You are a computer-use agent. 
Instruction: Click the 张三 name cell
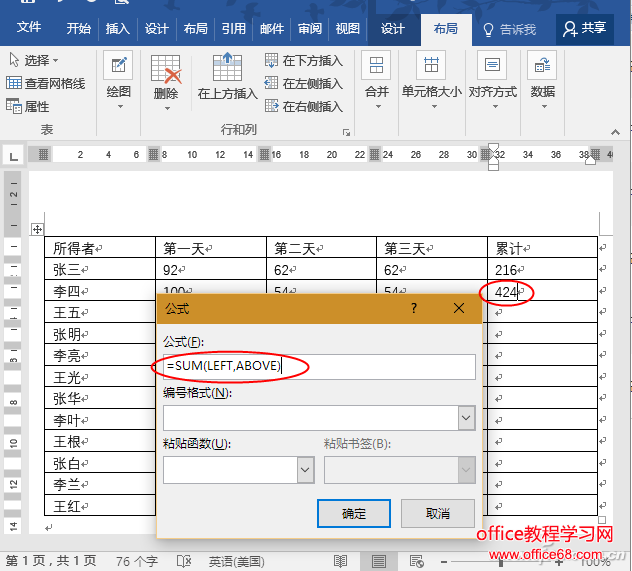pyautogui.click(x=100, y=269)
